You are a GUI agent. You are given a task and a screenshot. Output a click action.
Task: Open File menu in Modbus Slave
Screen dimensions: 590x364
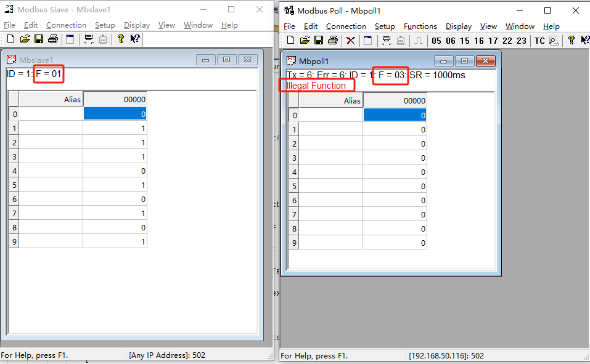pyautogui.click(x=9, y=25)
